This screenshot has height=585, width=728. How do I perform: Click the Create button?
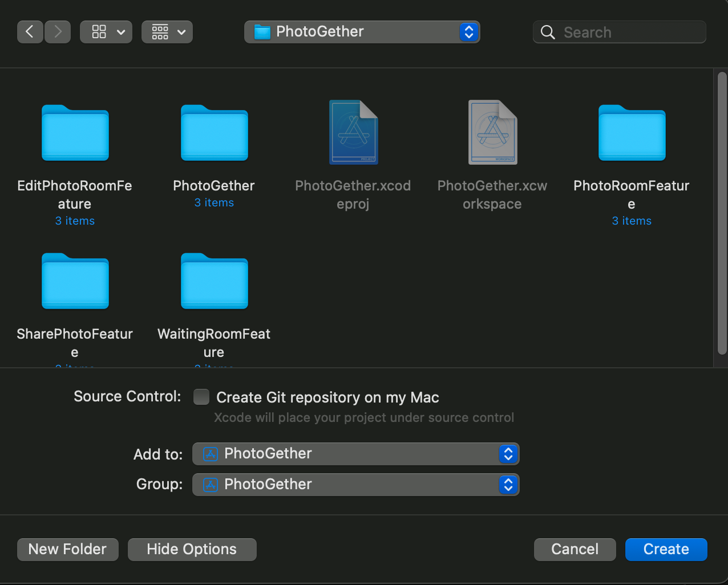(x=666, y=549)
